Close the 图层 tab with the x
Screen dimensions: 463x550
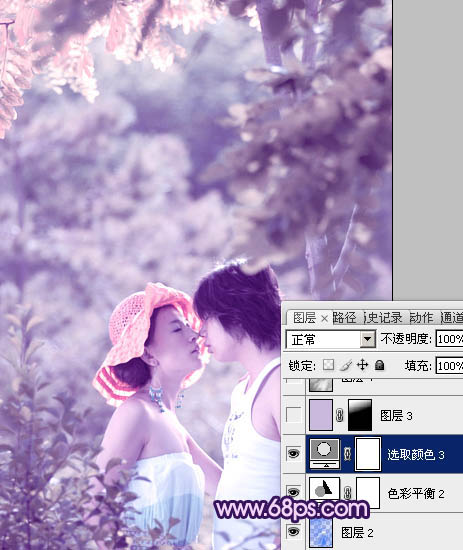click(x=324, y=319)
